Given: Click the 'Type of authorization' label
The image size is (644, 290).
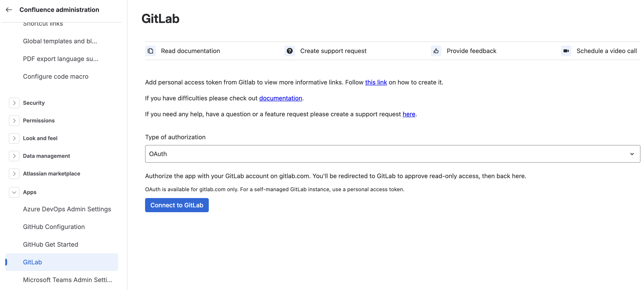Looking at the screenshot, I should (x=175, y=137).
